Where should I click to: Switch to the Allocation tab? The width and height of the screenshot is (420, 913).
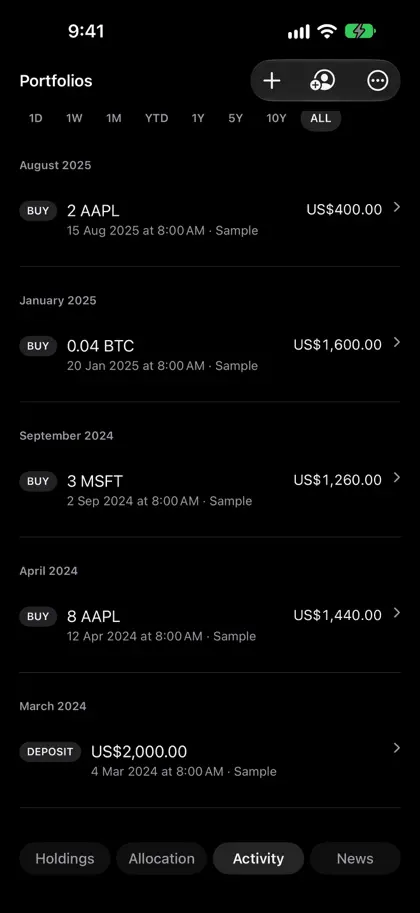[x=161, y=858]
